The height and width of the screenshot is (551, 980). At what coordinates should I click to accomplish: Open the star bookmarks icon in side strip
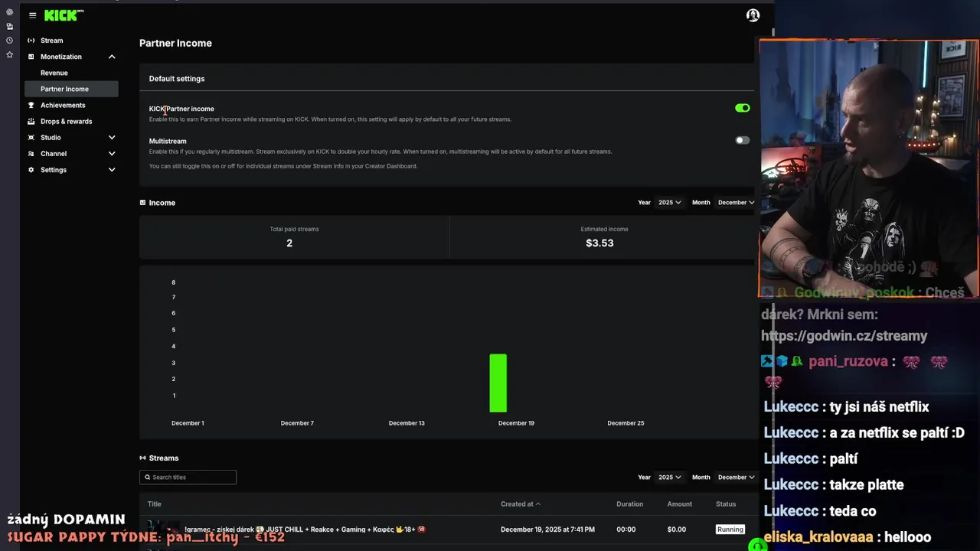click(9, 54)
